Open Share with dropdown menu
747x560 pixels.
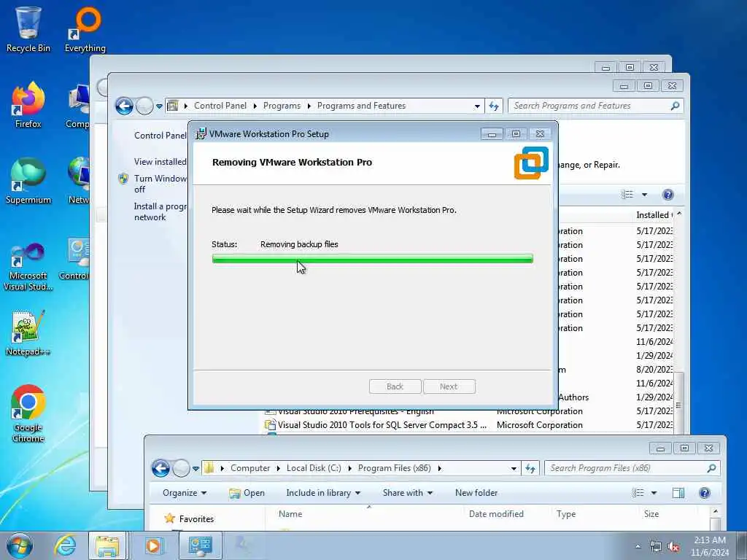click(x=408, y=493)
